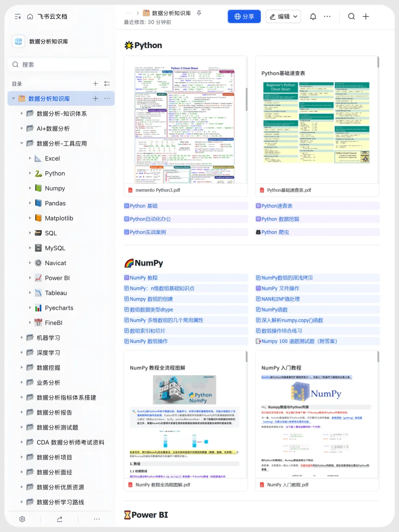Expand the MySQL tree item
Image resolution: width=399 pixels, height=532 pixels.
coord(30,248)
